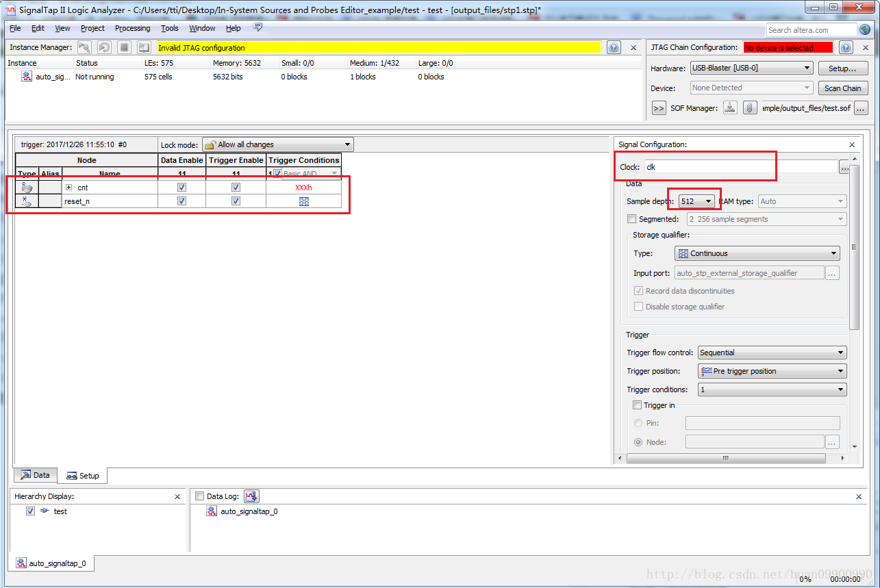Open the View menu
The width and height of the screenshot is (880, 588).
pyautogui.click(x=62, y=28)
